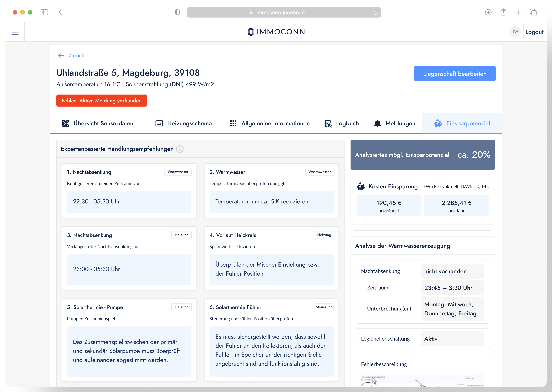Screen dimensions: 552x392
Task: Click the Fehler active Meldung banner
Action: click(x=102, y=101)
